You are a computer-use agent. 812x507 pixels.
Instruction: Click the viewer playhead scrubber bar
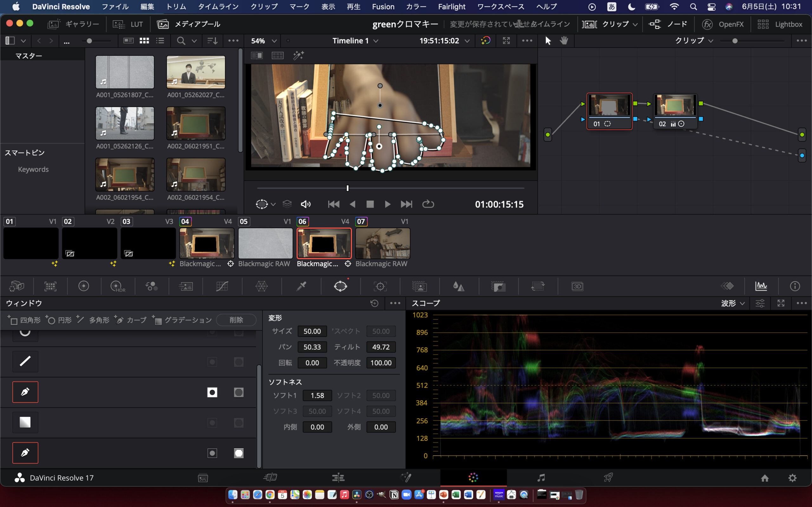(390, 188)
